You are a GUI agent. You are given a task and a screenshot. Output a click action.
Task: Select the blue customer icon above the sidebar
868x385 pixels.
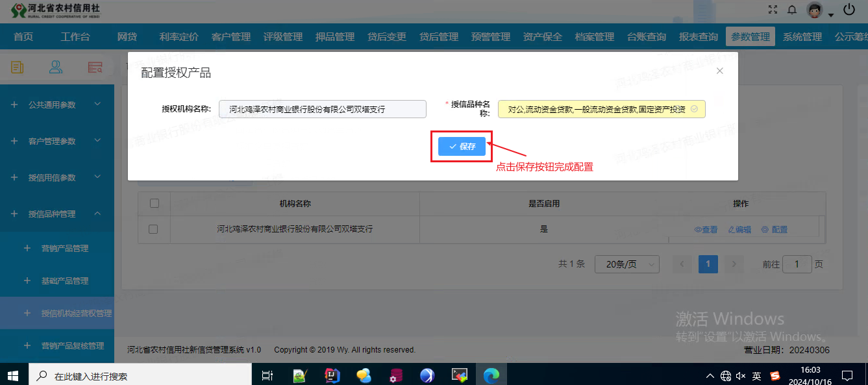55,67
